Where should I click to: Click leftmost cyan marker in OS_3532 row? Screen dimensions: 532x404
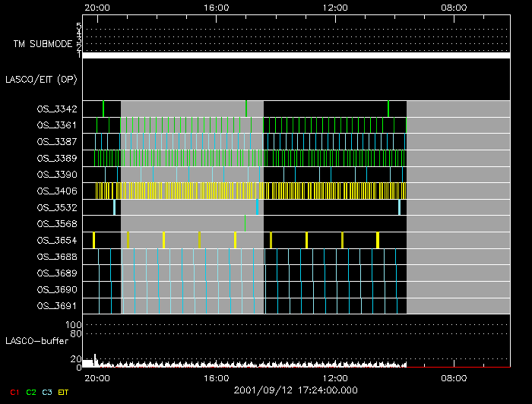pos(114,207)
